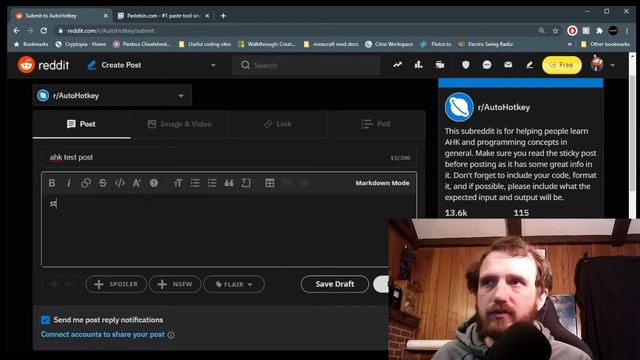640x360 pixels.
Task: Insert a link via editor toolbar
Action: click(86, 183)
